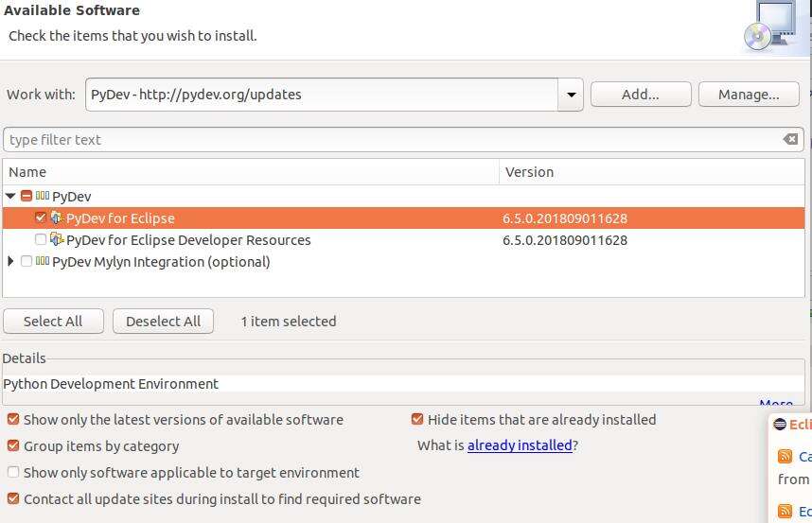Click the Deselect All button

pyautogui.click(x=163, y=322)
